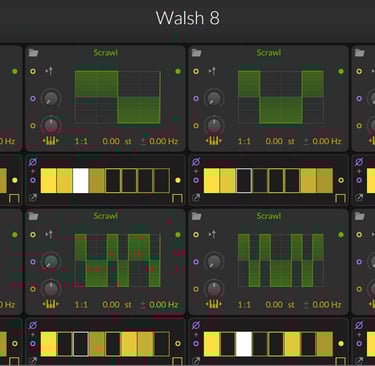Screen dimensions: 375x366
Task: Click the upper knob on bottom-right Scrawl
Action: pyautogui.click(x=214, y=262)
